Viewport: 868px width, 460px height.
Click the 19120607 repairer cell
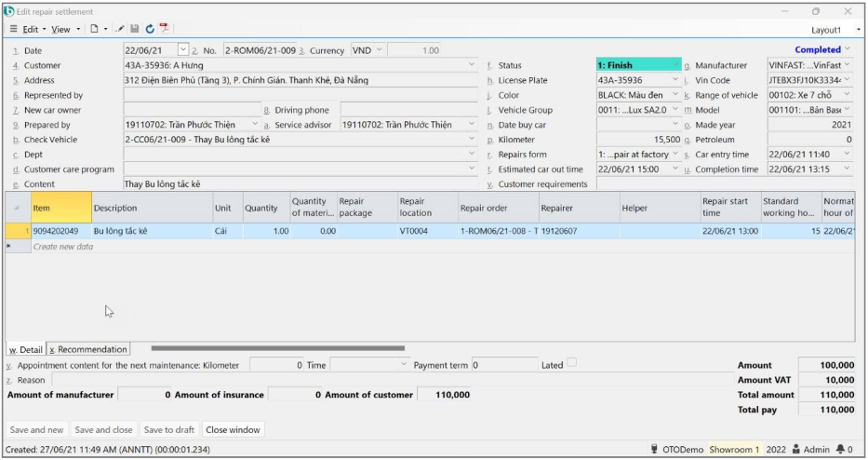pyautogui.click(x=579, y=231)
